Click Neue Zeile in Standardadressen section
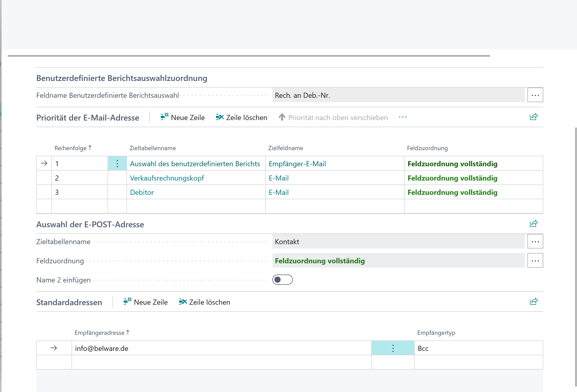 tap(146, 302)
